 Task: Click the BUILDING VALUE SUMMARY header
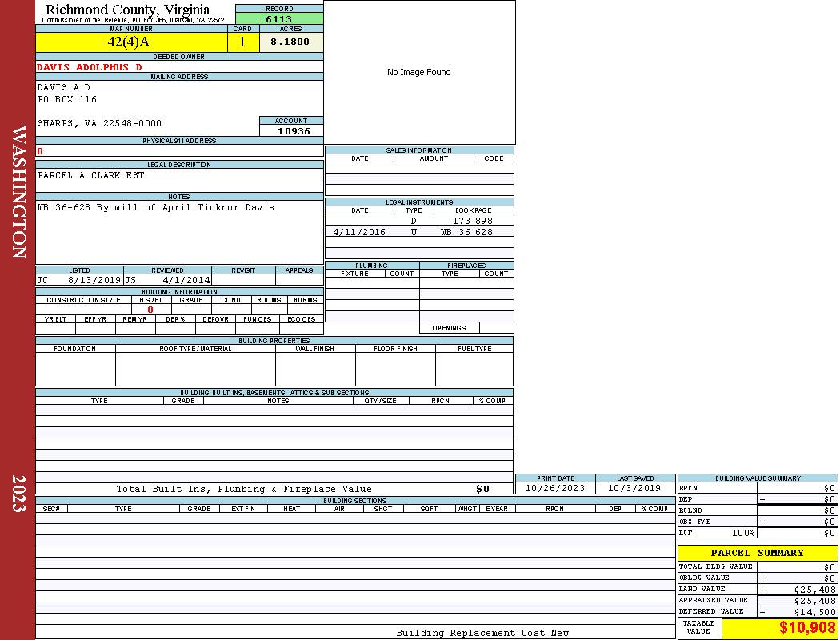(758, 478)
